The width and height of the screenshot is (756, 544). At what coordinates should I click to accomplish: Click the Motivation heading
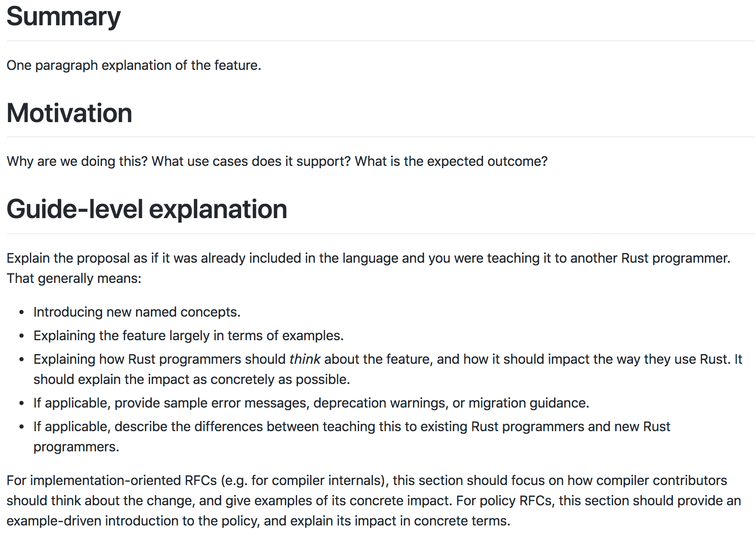coord(70,113)
